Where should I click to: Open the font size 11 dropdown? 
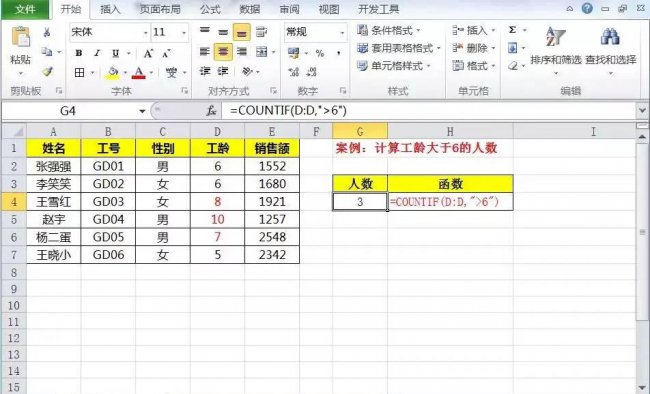click(x=184, y=32)
